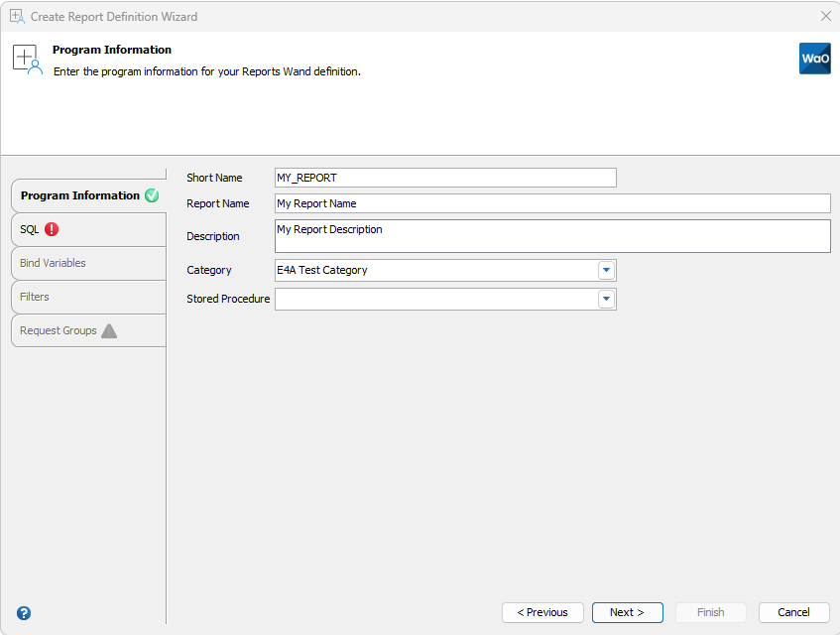Image resolution: width=840 pixels, height=635 pixels.
Task: Switch to the SQL step
Action: coord(32,229)
